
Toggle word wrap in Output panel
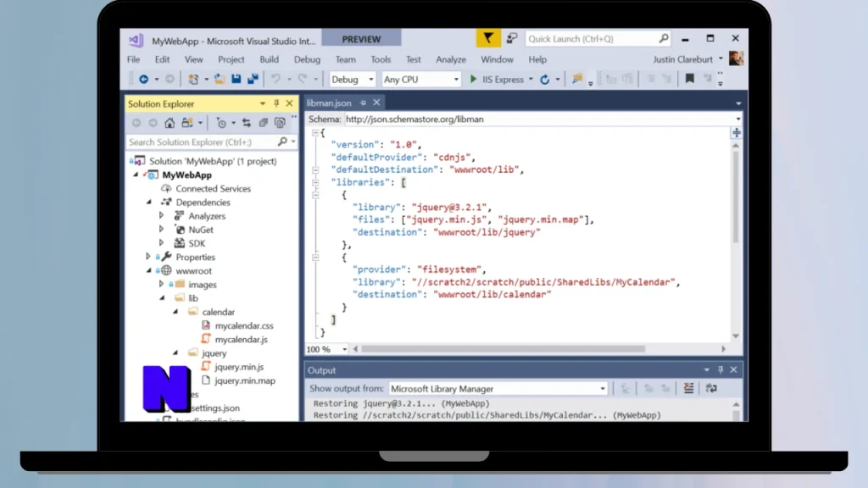[711, 388]
